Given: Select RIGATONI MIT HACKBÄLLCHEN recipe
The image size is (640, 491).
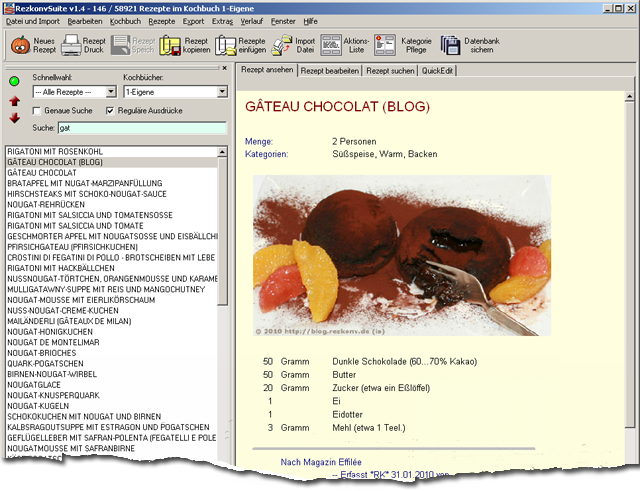Looking at the screenshot, I should 112,268.
